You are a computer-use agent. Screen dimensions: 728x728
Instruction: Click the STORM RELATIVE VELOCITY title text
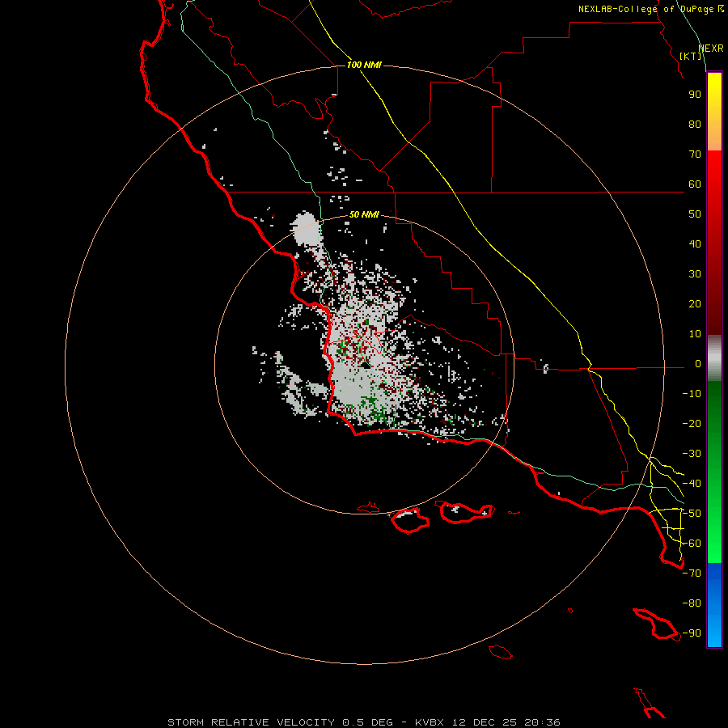pos(251,722)
